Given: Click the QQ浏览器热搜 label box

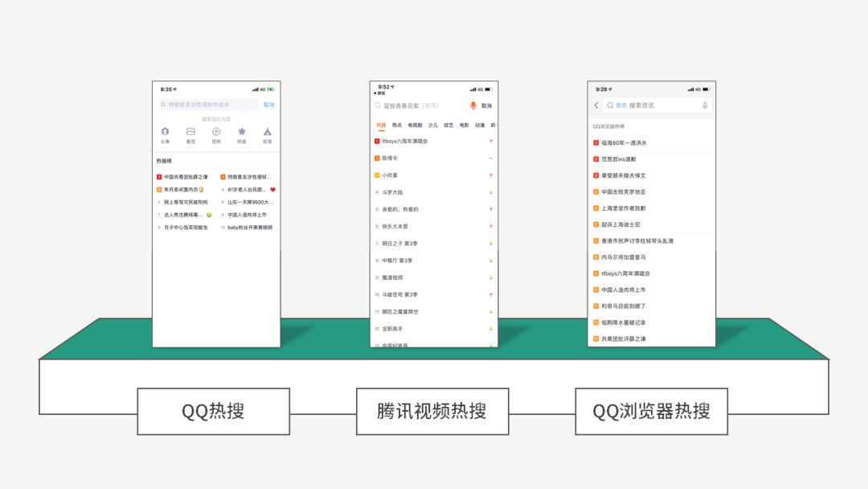Looking at the screenshot, I should [652, 412].
